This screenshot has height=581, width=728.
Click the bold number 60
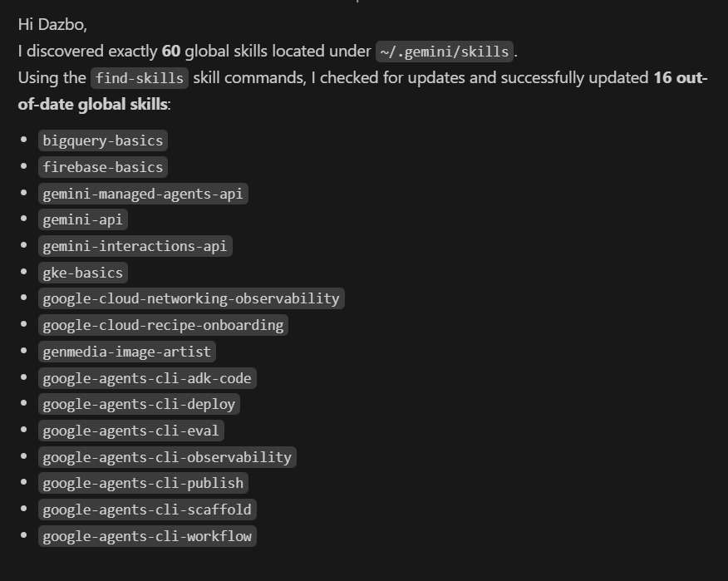pos(171,51)
